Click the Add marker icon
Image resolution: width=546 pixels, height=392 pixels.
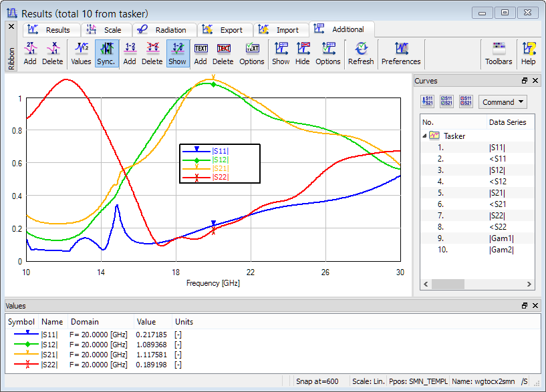click(30, 53)
